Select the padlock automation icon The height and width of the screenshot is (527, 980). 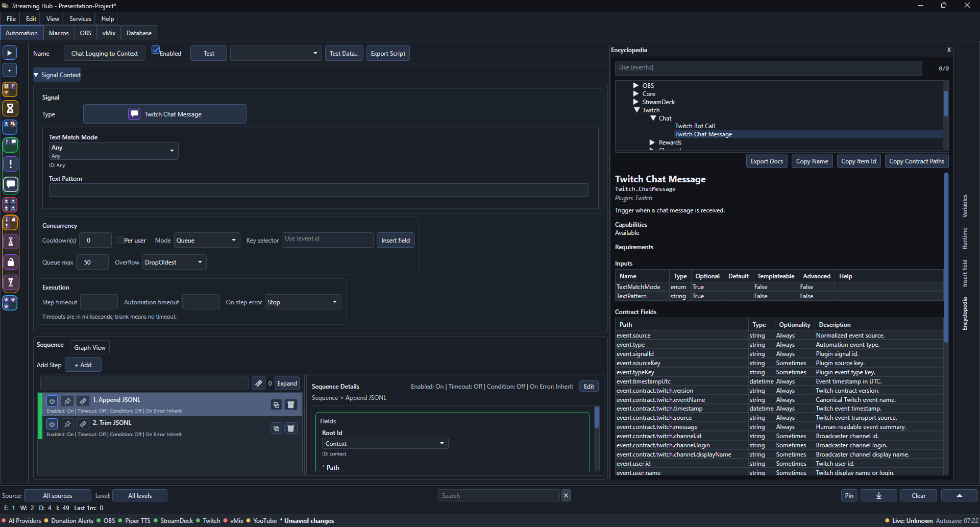click(x=10, y=262)
